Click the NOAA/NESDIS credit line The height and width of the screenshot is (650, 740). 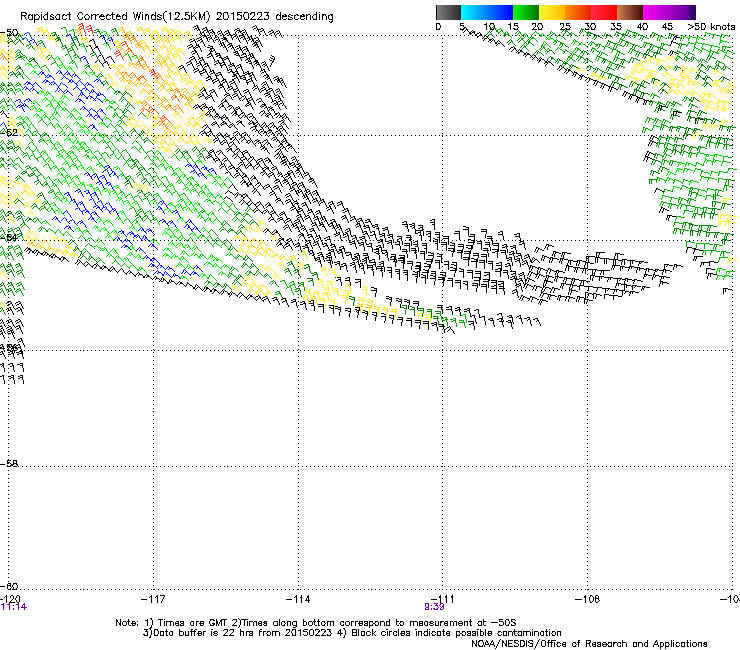click(589, 644)
